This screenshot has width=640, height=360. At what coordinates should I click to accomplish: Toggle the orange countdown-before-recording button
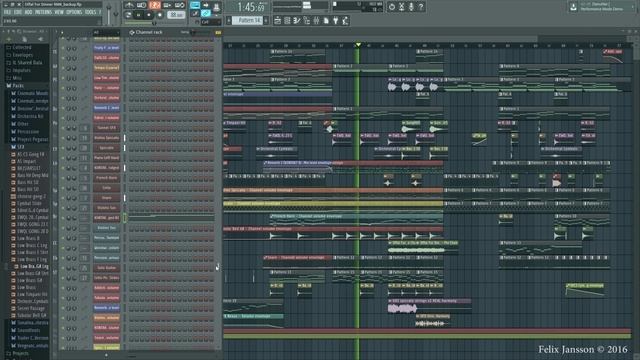pos(155,5)
